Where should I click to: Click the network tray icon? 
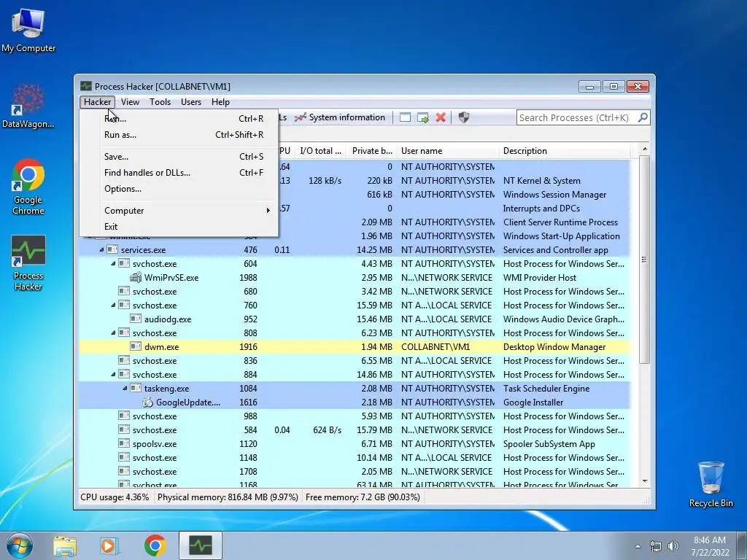coord(656,546)
